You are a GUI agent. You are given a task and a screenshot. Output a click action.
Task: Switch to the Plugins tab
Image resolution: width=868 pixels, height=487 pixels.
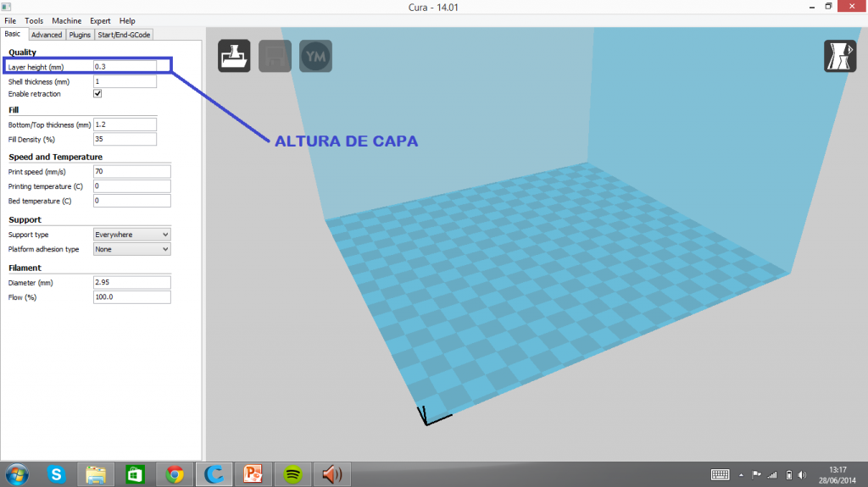coord(80,35)
